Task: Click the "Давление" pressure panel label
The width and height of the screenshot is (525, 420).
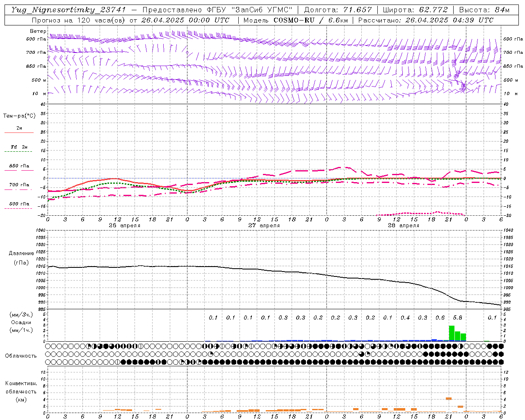Action: point(21,253)
